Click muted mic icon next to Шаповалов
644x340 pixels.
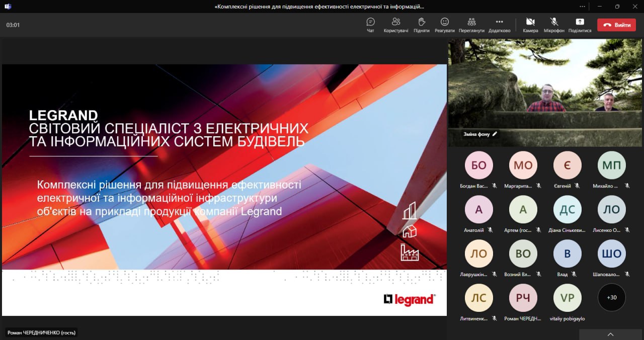[627, 274]
